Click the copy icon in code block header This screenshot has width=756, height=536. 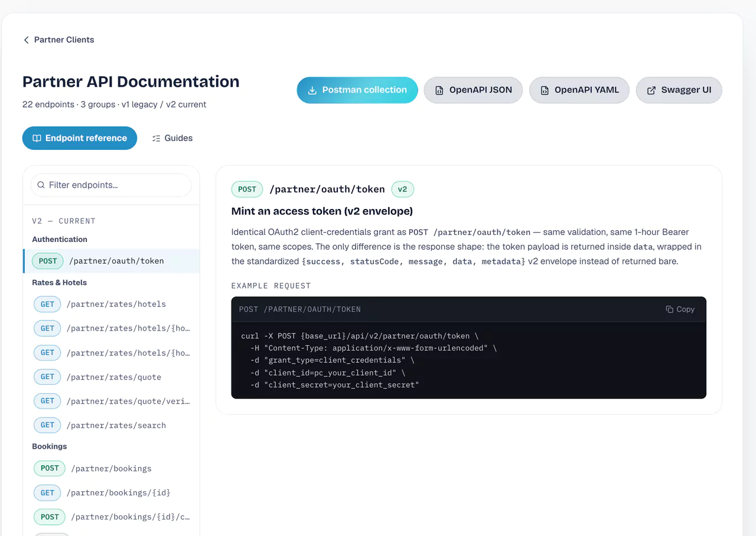click(669, 309)
